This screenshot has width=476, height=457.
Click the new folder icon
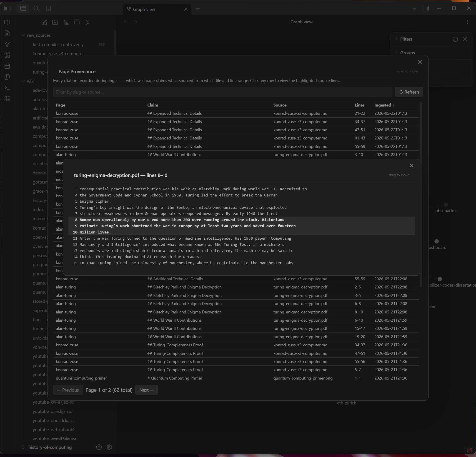tap(55, 22)
